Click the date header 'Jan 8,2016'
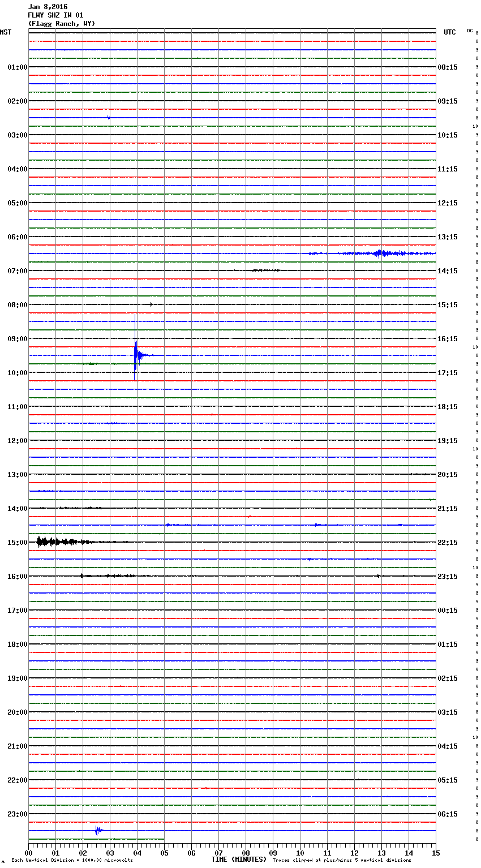 coord(48,7)
